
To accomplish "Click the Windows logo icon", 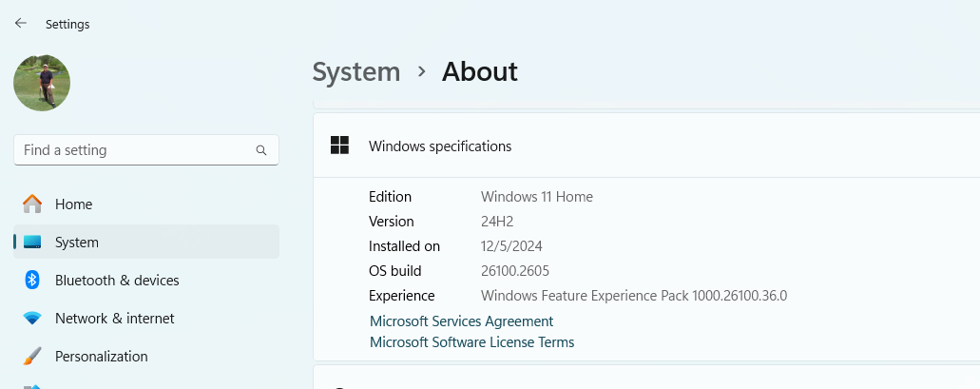I will (x=339, y=146).
